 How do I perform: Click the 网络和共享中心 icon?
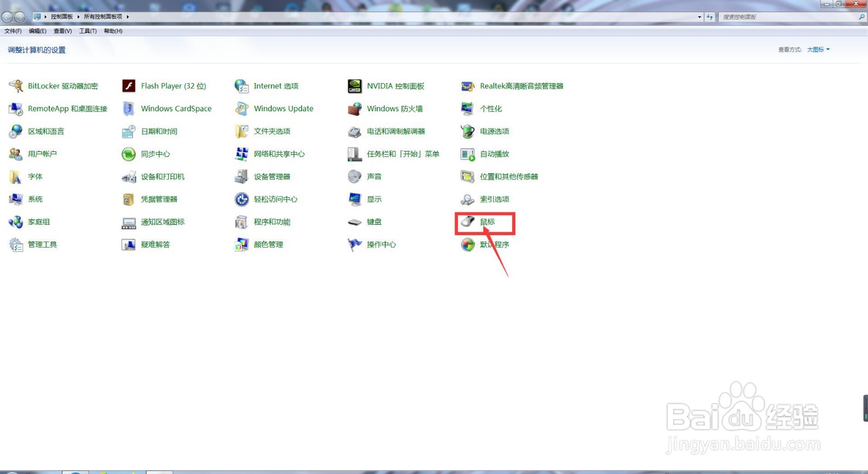tap(241, 154)
